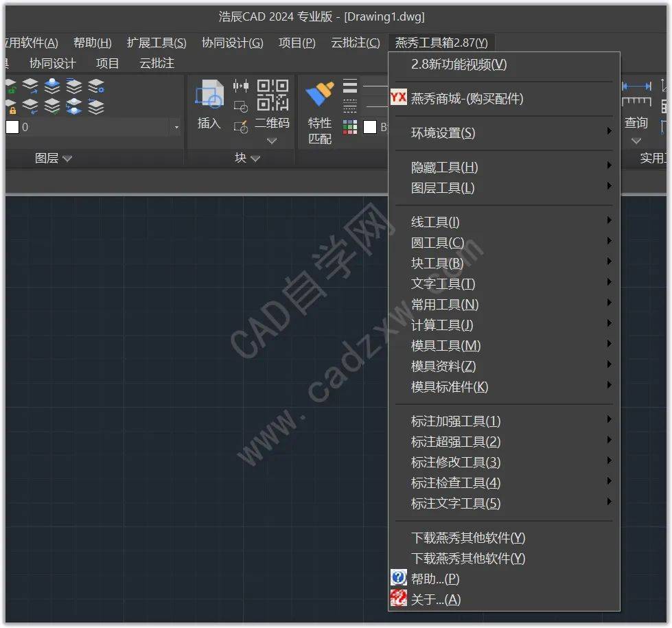Image resolution: width=672 pixels, height=628 pixels.
Task: Expand the 隐藏工具(H) submenu
Action: point(504,167)
